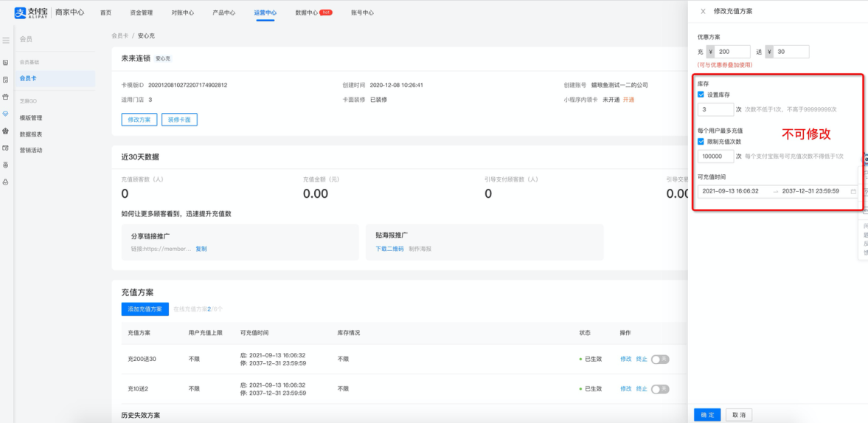This screenshot has width=868, height=423.
Task: Select the 运营中心 tab
Action: click(265, 13)
